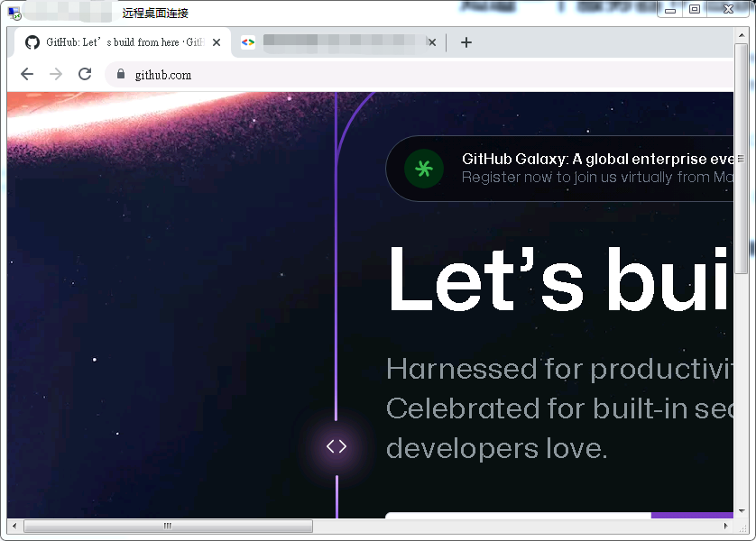Click the vertical scrollbar thumb
The height and width of the screenshot is (541, 756).
pyautogui.click(x=741, y=159)
